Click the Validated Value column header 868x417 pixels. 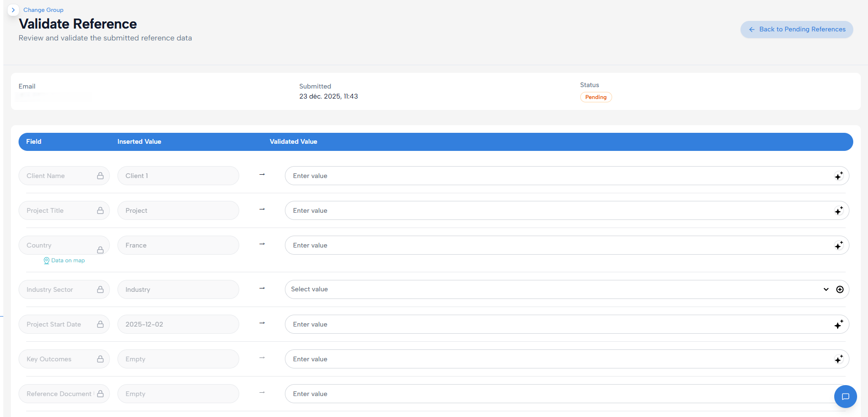pos(293,142)
